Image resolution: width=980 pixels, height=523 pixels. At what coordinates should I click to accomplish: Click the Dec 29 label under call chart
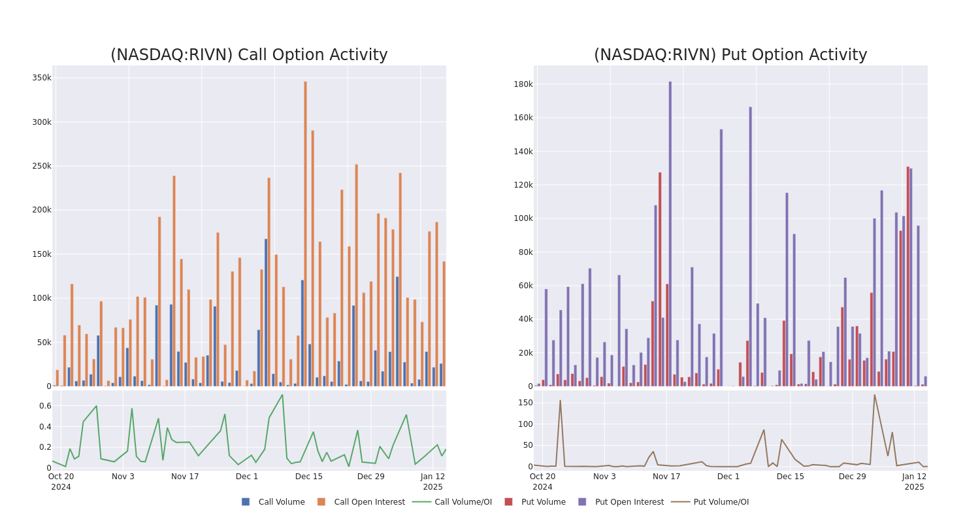[371, 477]
